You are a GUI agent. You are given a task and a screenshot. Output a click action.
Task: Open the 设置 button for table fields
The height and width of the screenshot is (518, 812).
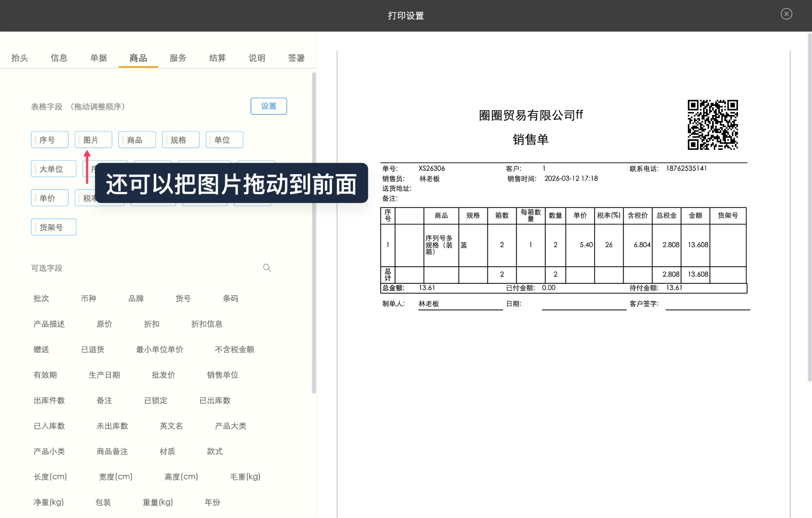[x=268, y=106]
